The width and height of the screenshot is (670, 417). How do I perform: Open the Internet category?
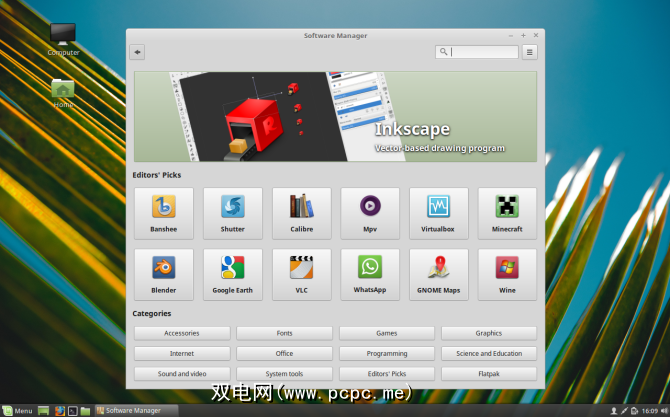(182, 353)
